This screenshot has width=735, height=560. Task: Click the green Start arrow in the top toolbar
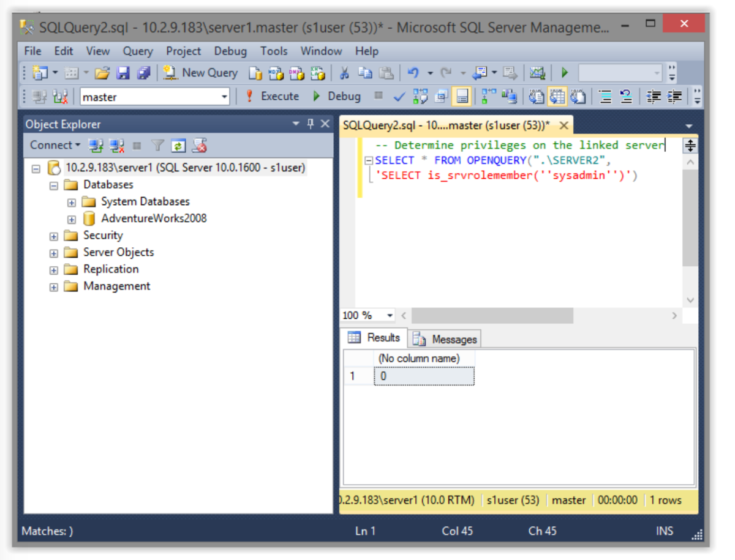(565, 73)
